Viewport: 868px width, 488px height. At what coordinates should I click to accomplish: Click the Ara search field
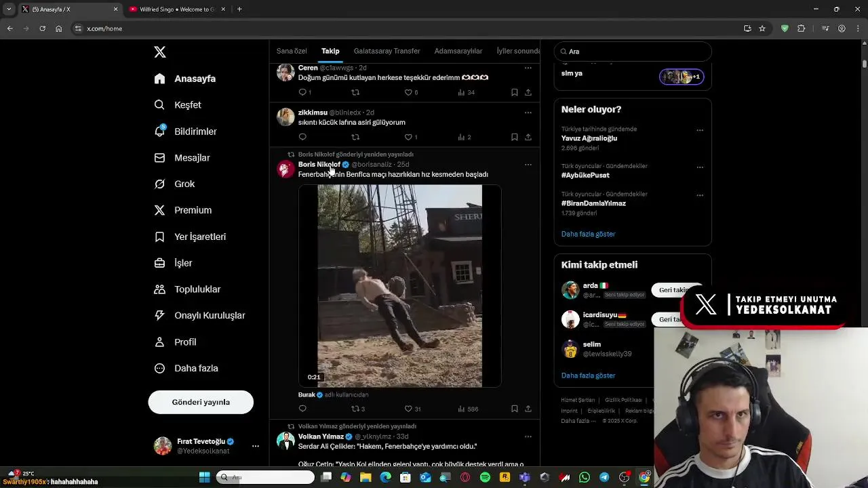[633, 52]
